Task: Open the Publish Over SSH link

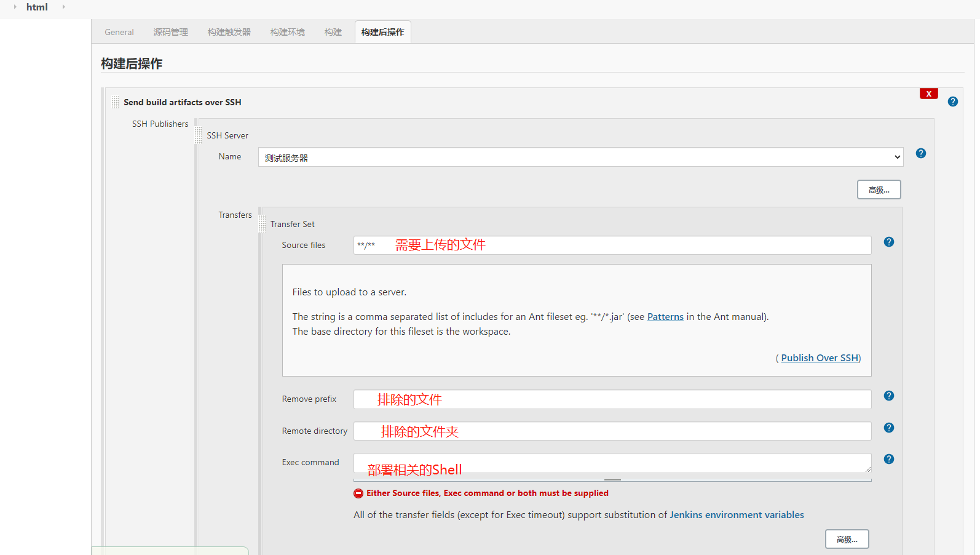Action: coord(820,358)
